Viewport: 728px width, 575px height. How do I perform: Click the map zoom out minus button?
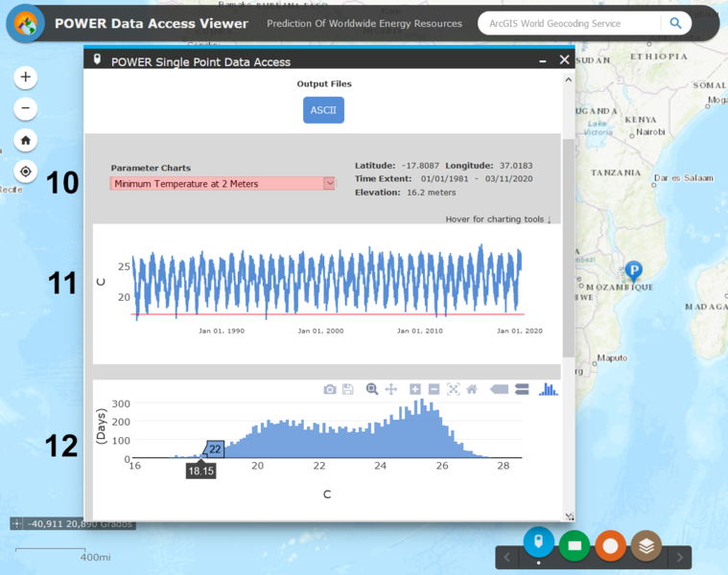[26, 108]
